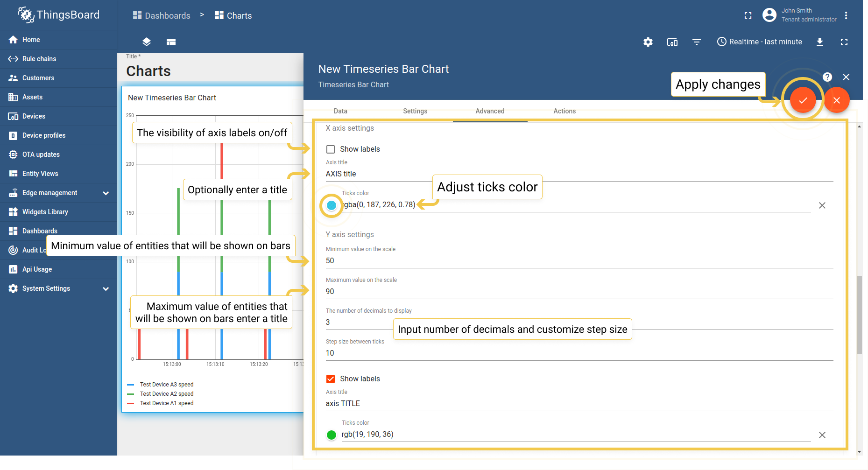The height and width of the screenshot is (470, 868).
Task: Uncheck the Y axis Show labels checkbox
Action: (331, 379)
